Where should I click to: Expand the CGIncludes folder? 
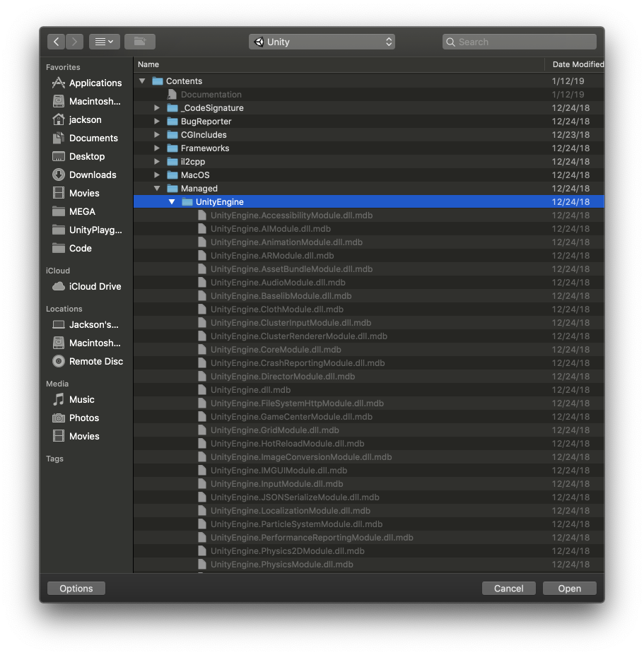[x=157, y=134]
